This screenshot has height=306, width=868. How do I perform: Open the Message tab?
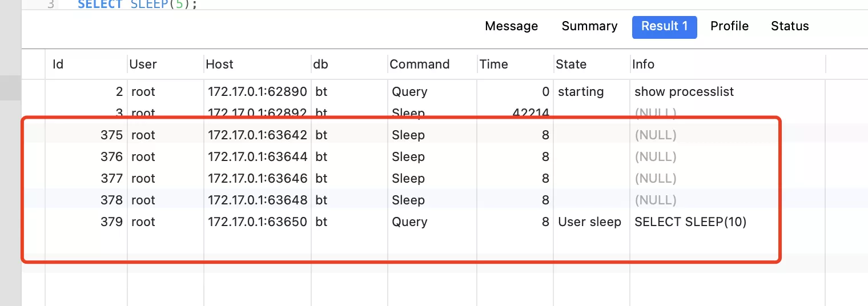pyautogui.click(x=511, y=26)
